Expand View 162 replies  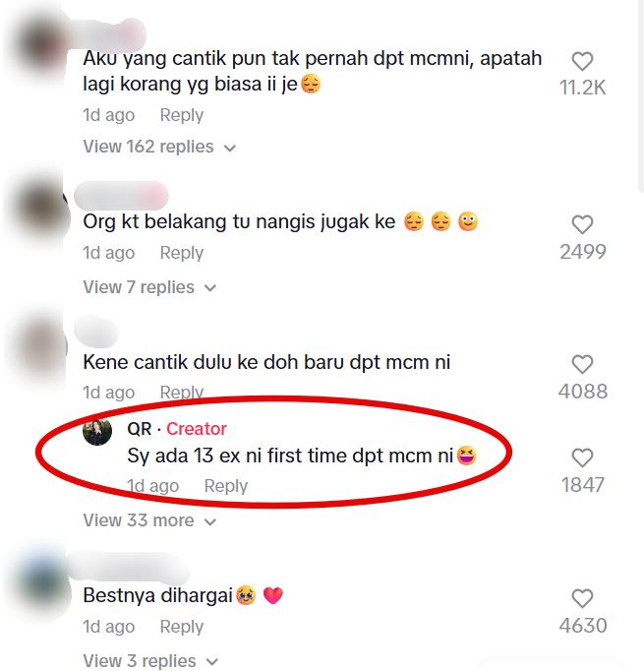(x=159, y=147)
